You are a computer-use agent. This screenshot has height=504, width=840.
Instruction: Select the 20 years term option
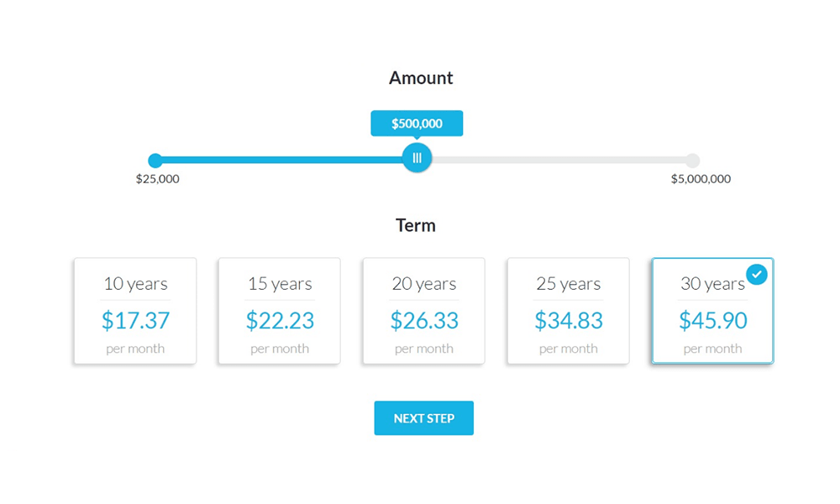coord(423,311)
